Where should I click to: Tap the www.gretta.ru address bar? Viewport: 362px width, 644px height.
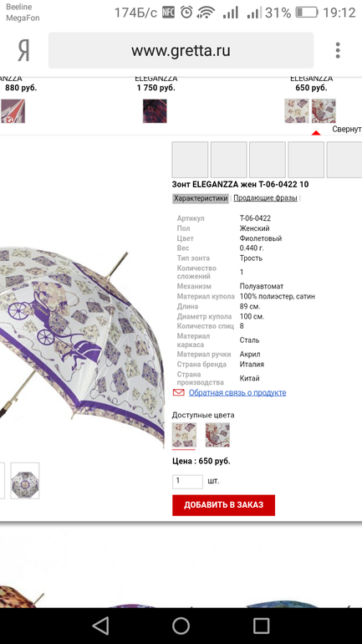point(181,50)
